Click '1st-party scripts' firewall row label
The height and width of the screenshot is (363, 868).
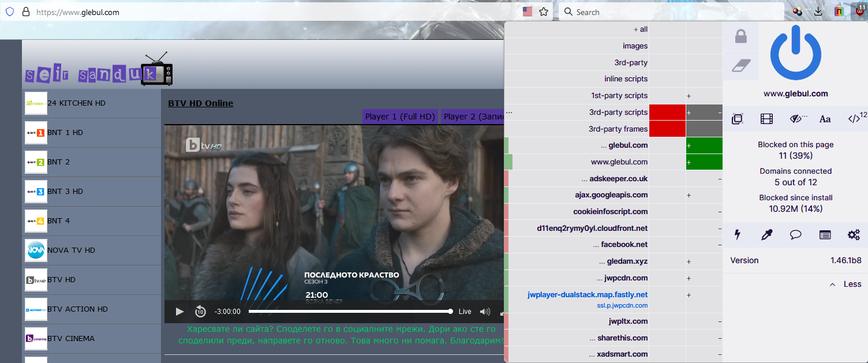point(619,96)
